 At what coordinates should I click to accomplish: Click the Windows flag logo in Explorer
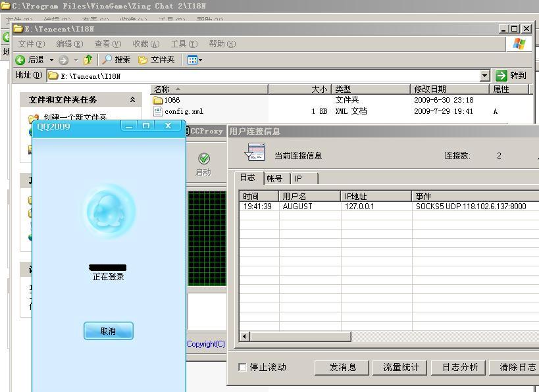point(519,44)
